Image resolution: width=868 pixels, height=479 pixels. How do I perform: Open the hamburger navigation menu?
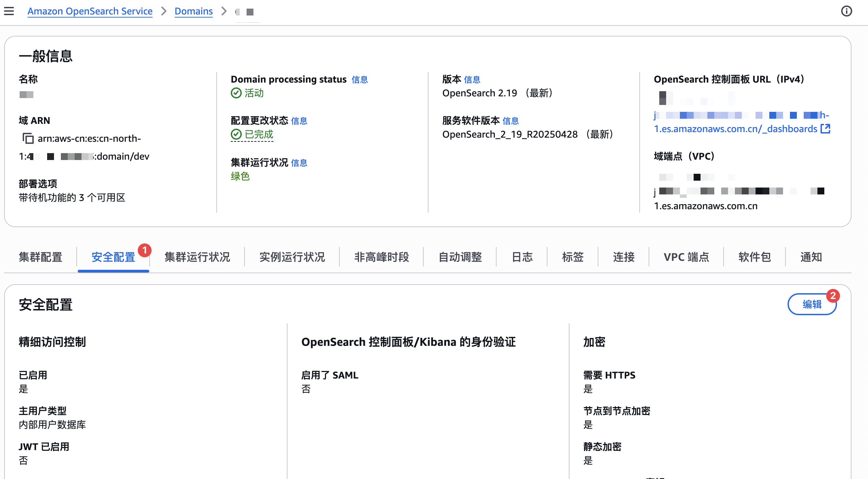pos(9,11)
